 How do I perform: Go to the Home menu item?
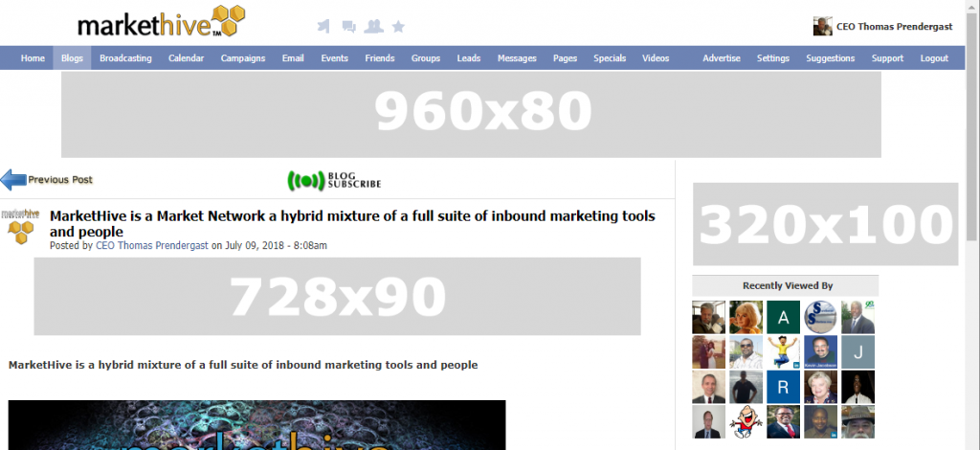point(33,58)
